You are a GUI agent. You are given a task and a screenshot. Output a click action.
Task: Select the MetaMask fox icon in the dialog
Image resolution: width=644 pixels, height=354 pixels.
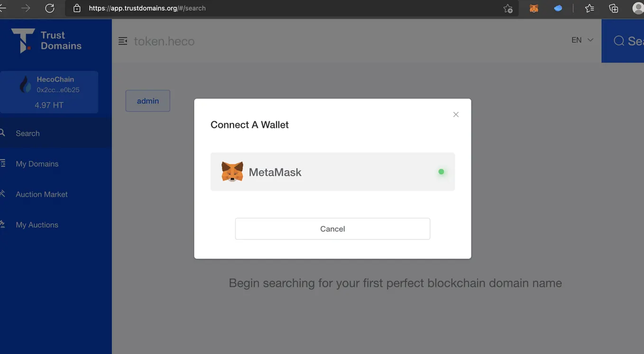tap(232, 172)
